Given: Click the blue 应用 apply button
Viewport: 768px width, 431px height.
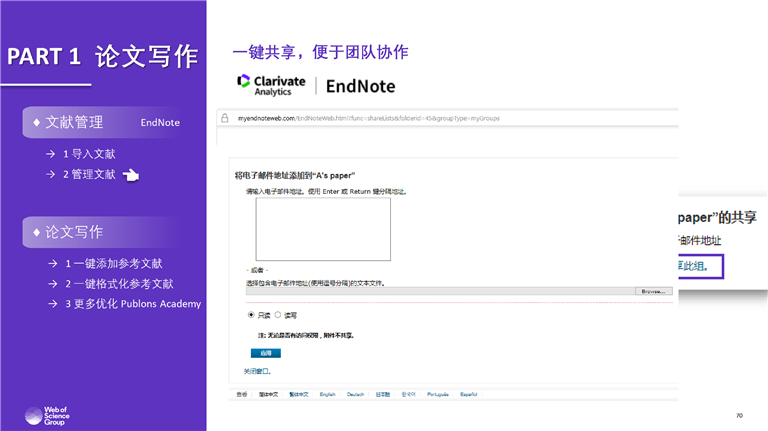Looking at the screenshot, I should tap(265, 353).
